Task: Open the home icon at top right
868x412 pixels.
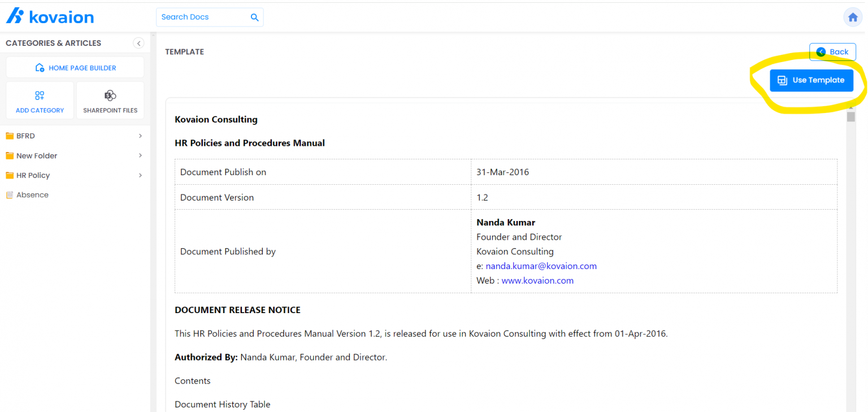Action: tap(853, 18)
